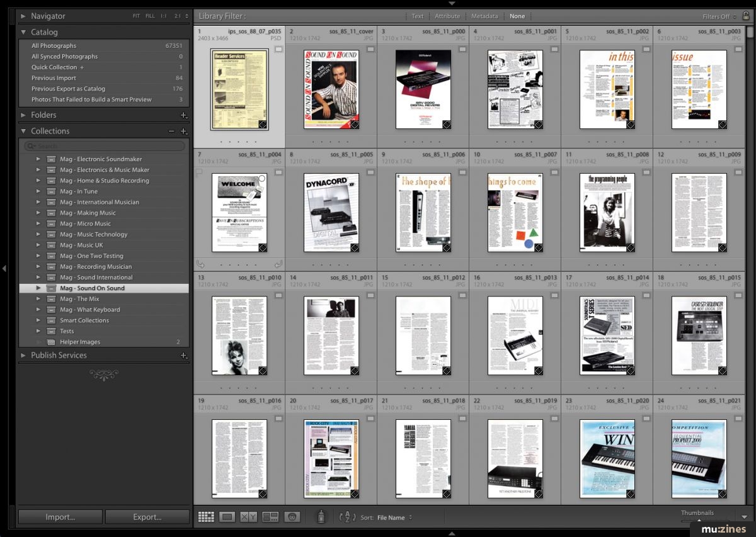Switch to the Attribute filter tab
The width and height of the screenshot is (756, 537).
pos(447,16)
